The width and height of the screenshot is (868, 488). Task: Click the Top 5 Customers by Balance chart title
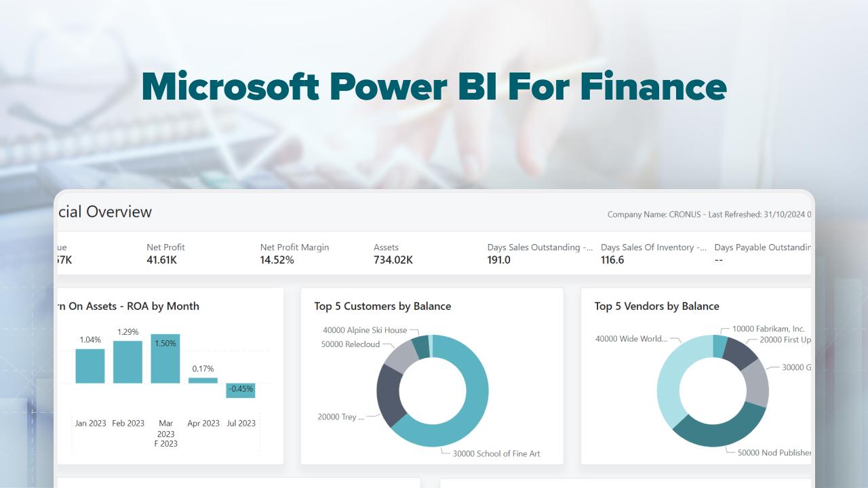pos(383,306)
